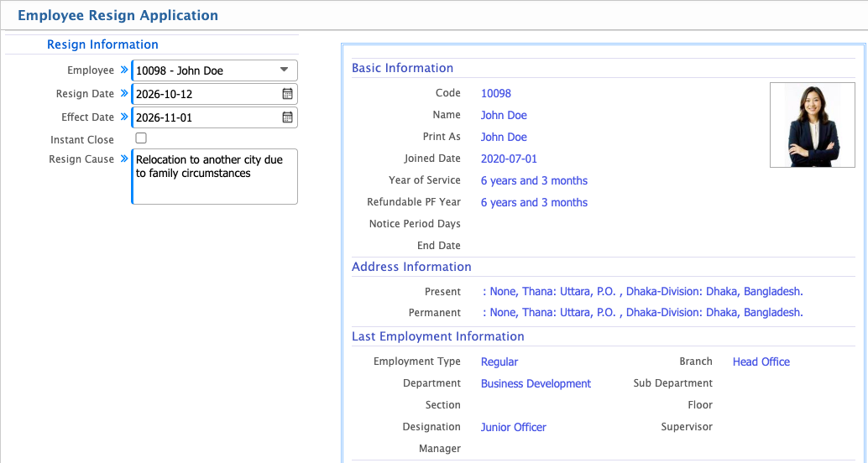Image resolution: width=868 pixels, height=463 pixels.
Task: Click the double-arrow icon beside Resign Cause label
Action: [x=124, y=159]
